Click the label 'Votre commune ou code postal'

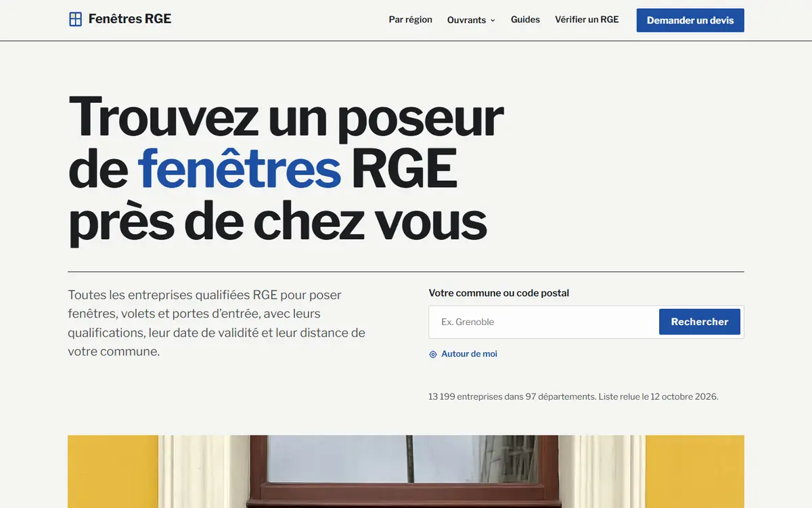499,293
